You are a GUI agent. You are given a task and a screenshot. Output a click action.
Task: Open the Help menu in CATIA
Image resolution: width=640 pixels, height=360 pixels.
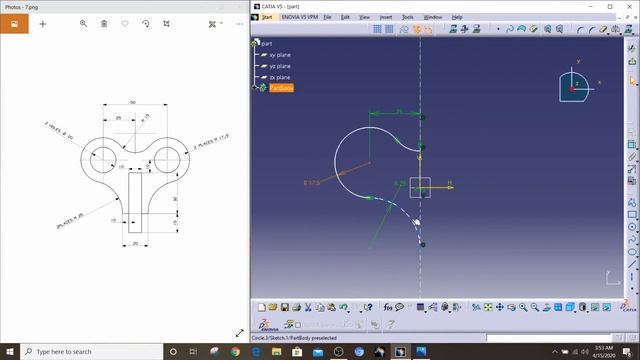(x=457, y=17)
